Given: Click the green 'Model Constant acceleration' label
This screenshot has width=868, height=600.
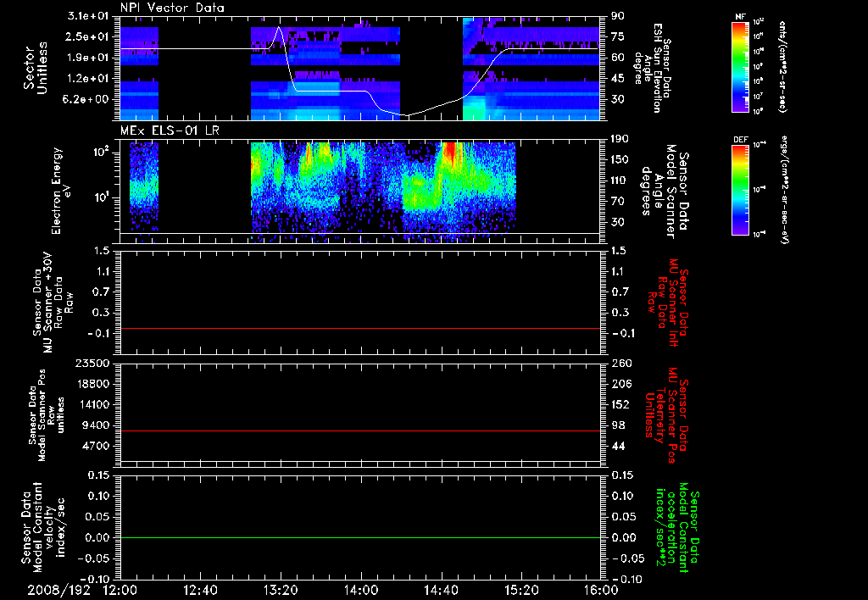Looking at the screenshot, I should coord(677,527).
